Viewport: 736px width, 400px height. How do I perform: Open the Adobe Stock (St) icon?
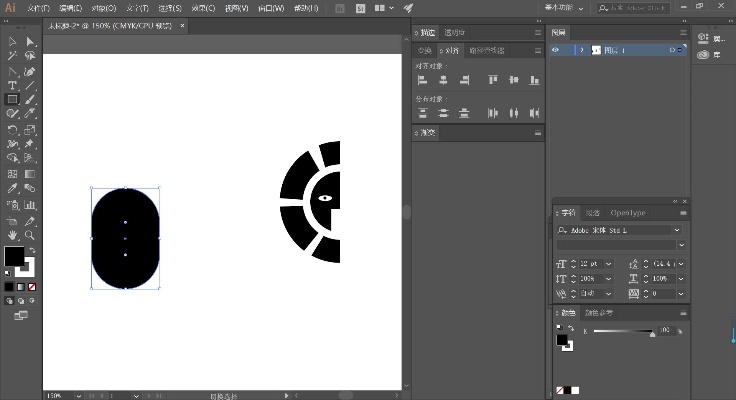click(x=360, y=8)
